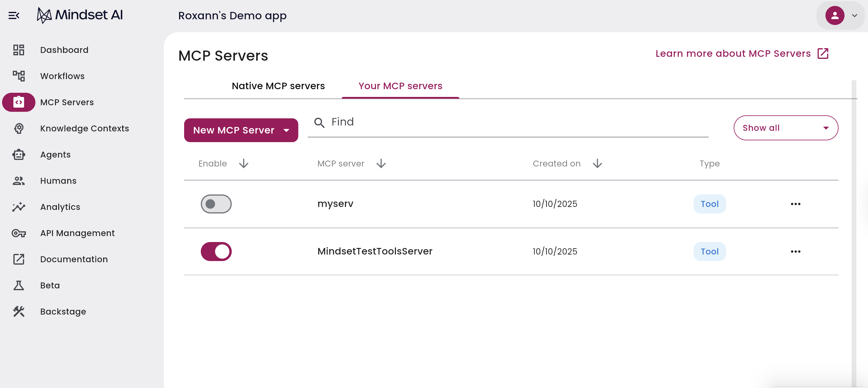Viewport: 868px width, 388px height.
Task: Switch to Native MCP servers tab
Action: [278, 86]
